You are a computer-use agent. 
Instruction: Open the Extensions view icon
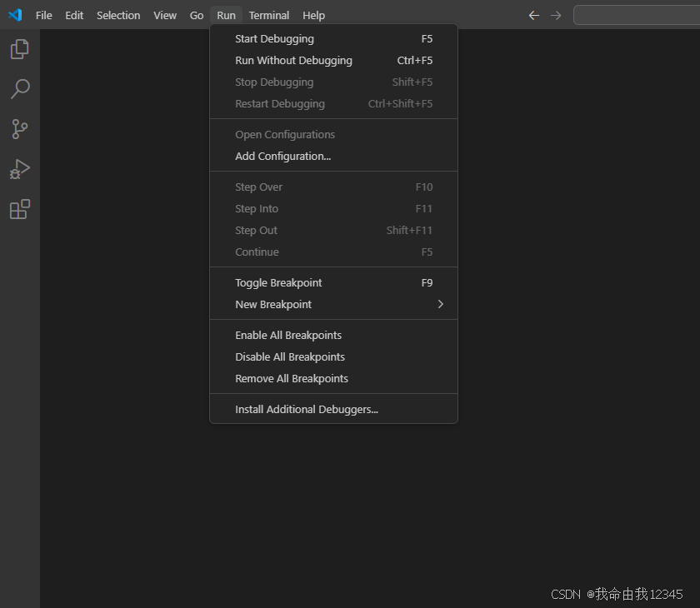coord(20,209)
